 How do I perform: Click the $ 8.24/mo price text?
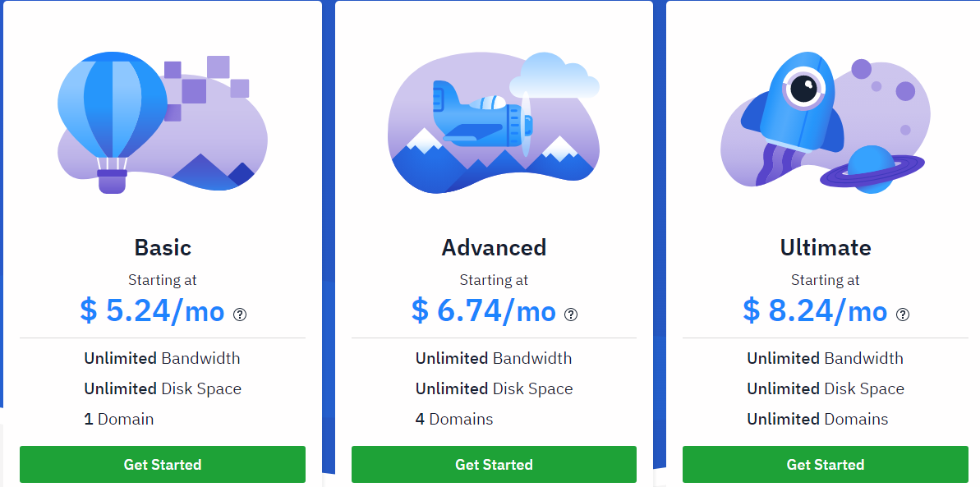point(815,311)
